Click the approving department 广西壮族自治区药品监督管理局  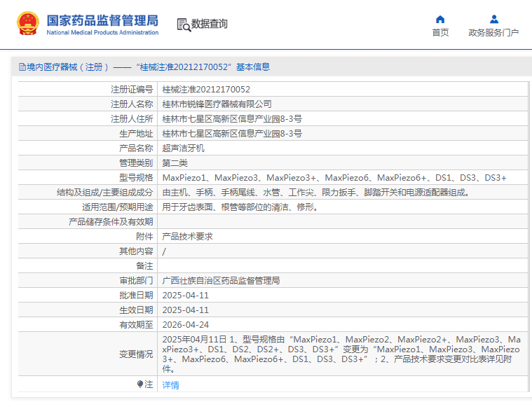[x=221, y=280]
